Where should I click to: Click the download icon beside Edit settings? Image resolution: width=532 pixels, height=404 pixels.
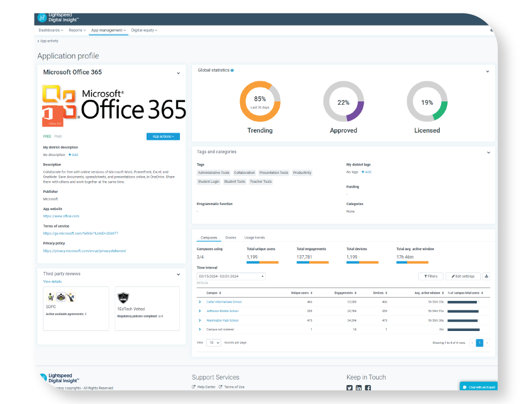pyautogui.click(x=486, y=276)
